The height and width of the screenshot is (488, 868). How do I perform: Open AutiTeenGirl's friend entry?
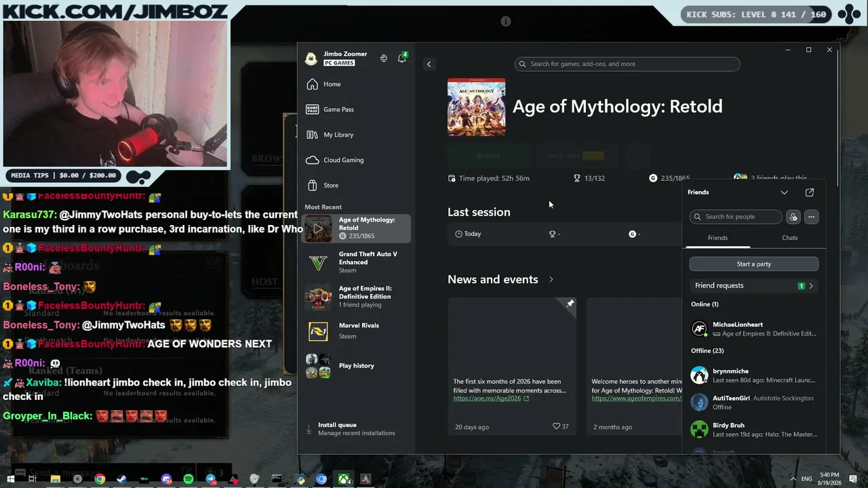(754, 403)
